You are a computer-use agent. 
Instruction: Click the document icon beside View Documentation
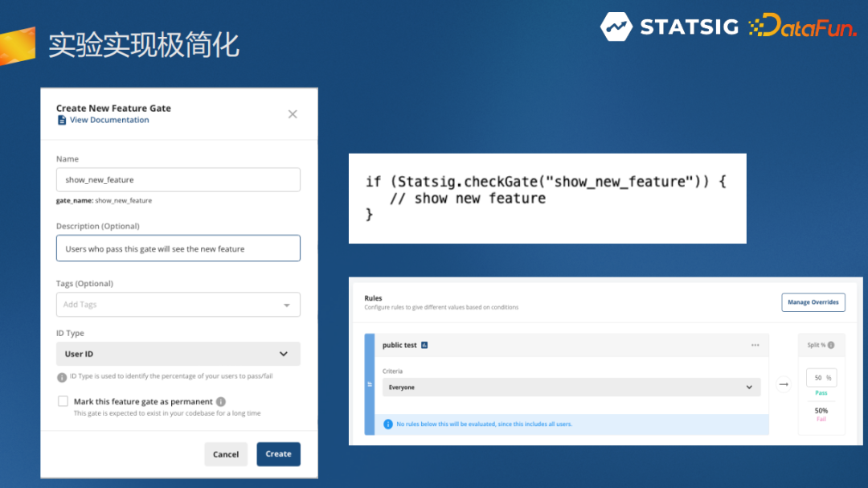[62, 120]
